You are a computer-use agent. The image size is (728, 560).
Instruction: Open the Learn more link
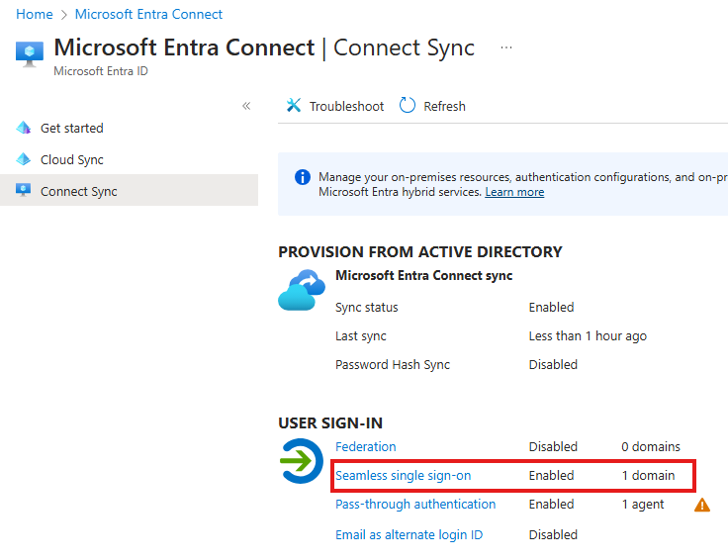click(514, 192)
